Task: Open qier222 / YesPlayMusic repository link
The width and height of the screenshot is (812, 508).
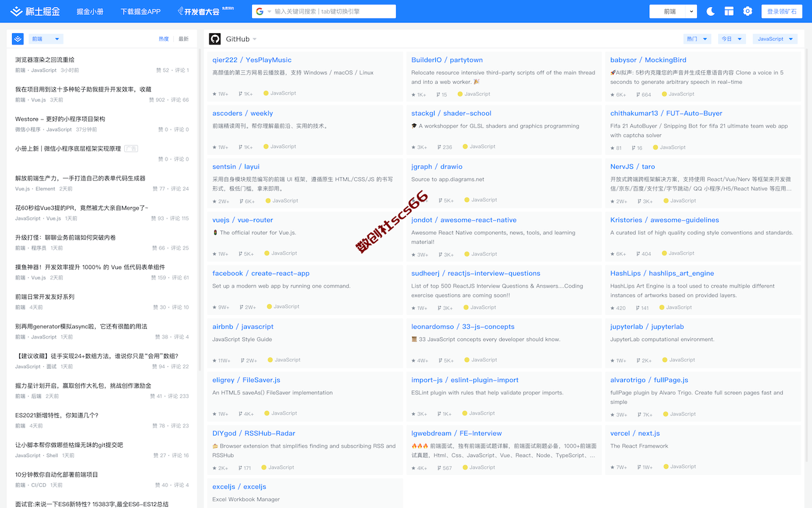Action: (252, 60)
